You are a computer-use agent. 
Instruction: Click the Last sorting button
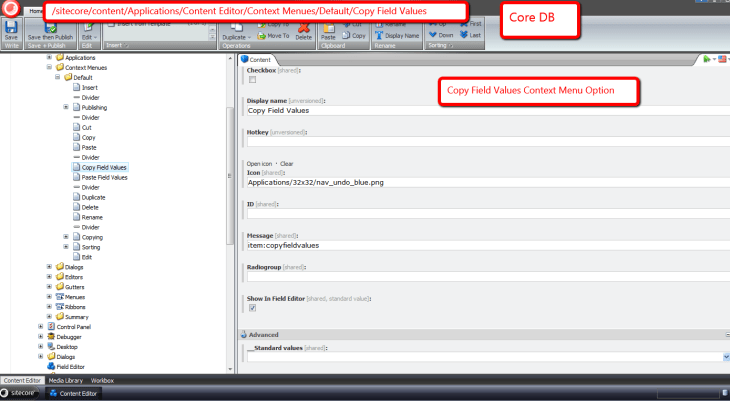pyautogui.click(x=470, y=35)
